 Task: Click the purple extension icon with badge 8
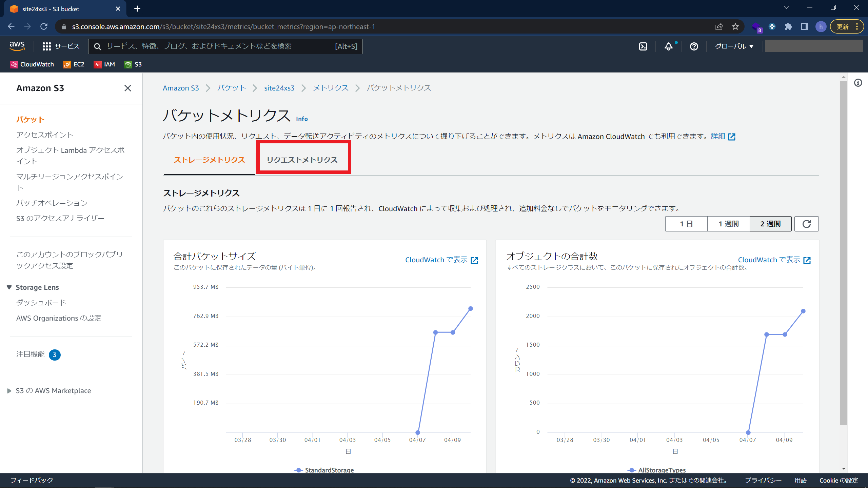coord(756,27)
